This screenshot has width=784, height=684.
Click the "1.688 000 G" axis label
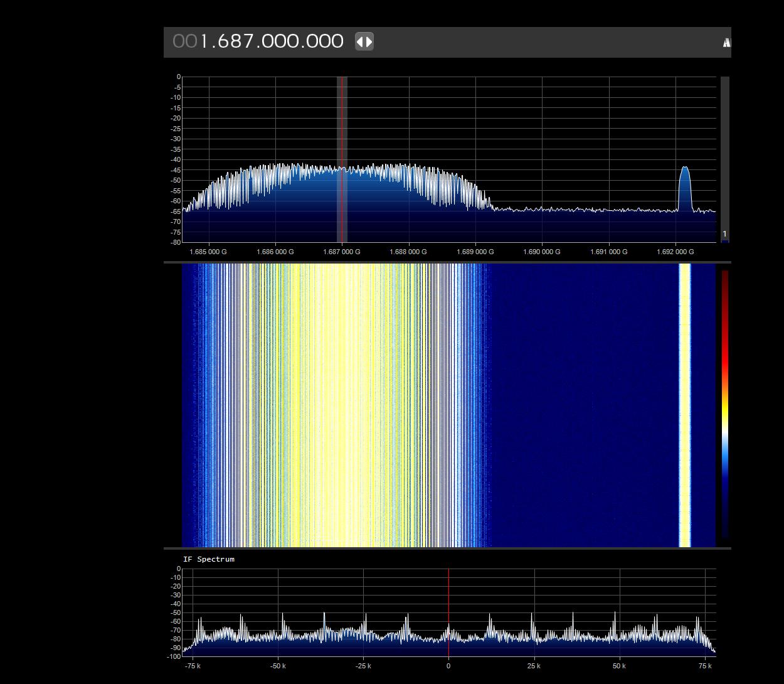pyautogui.click(x=408, y=252)
